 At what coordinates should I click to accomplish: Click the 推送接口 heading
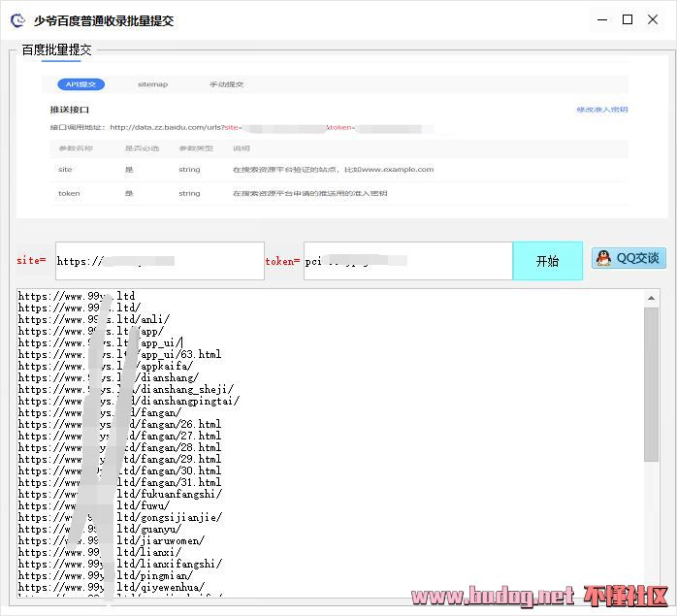pyautogui.click(x=70, y=110)
